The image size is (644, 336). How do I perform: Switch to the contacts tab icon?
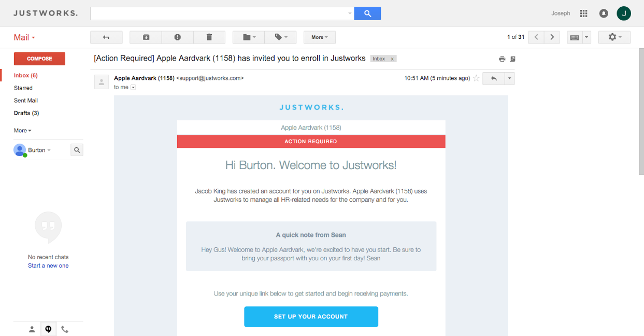(x=32, y=329)
